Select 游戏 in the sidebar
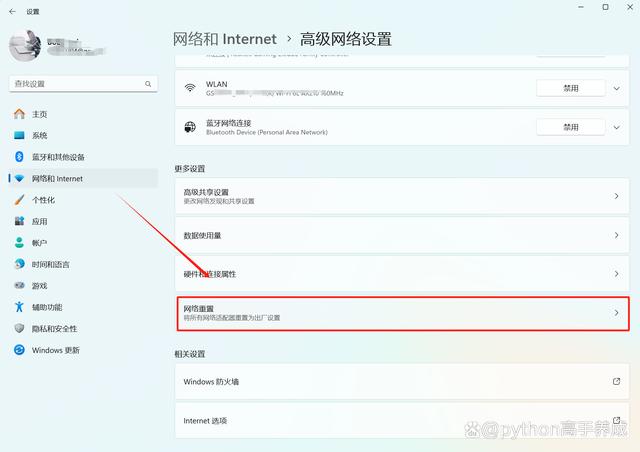640x452 pixels. (x=83, y=285)
